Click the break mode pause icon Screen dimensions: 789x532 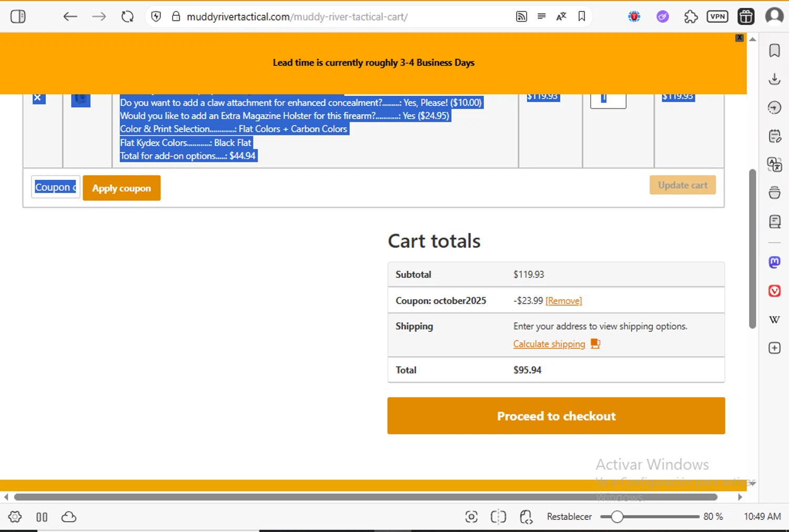point(42,517)
